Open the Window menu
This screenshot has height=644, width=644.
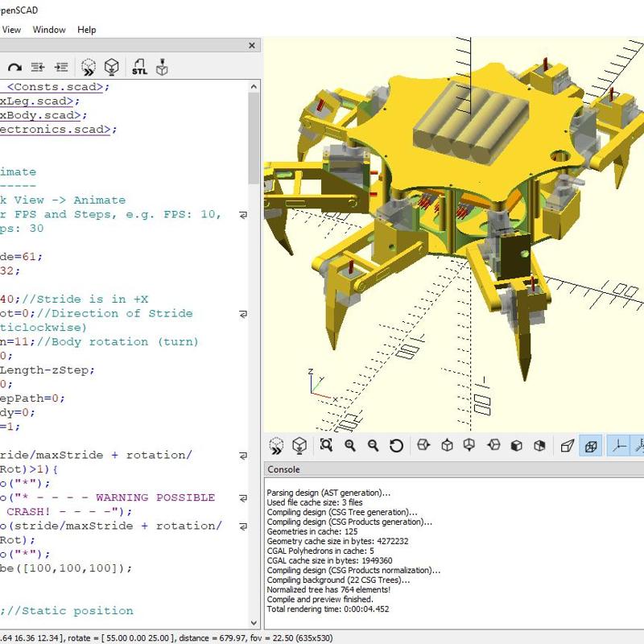(x=49, y=30)
